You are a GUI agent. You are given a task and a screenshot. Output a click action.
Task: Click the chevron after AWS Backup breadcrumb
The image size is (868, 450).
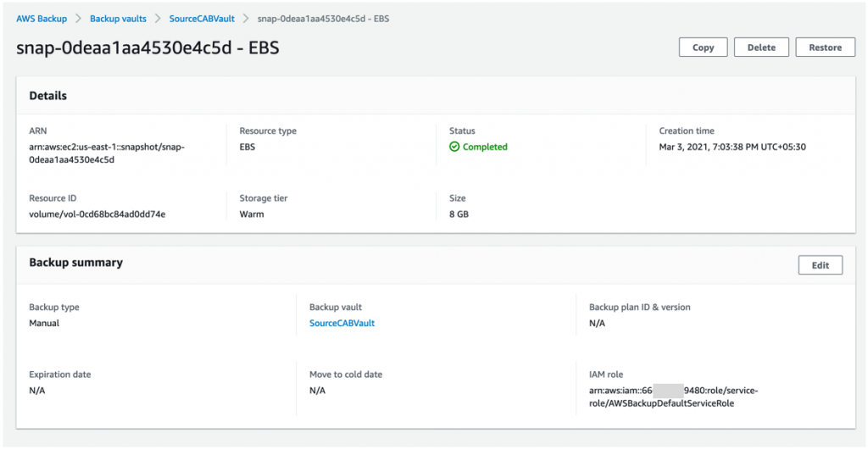coord(78,19)
